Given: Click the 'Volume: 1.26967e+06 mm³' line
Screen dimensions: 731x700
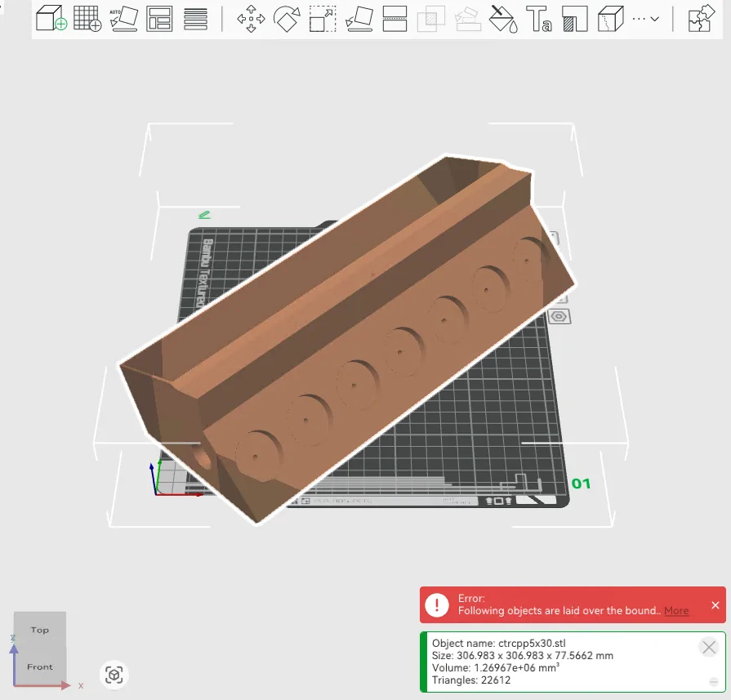Looking at the screenshot, I should click(496, 667).
